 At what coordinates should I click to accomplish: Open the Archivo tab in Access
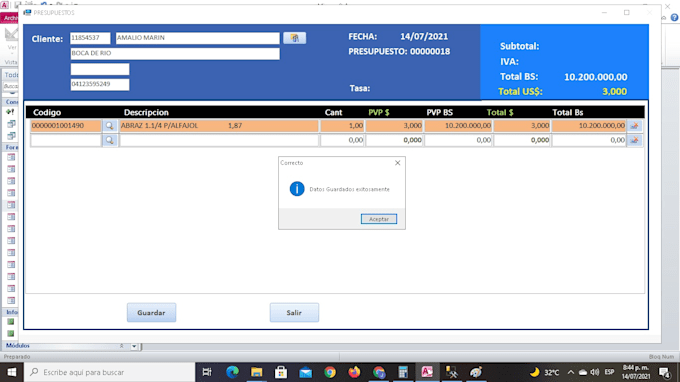tap(10, 18)
